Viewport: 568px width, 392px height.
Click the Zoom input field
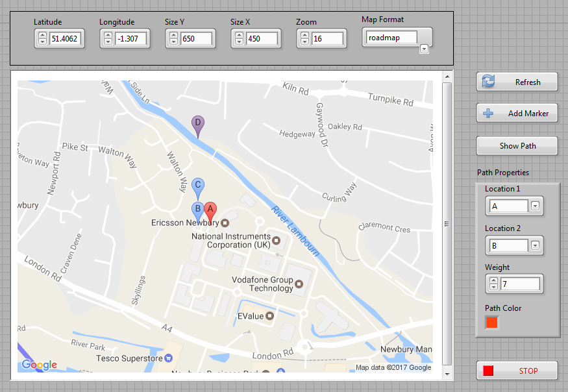pos(327,38)
